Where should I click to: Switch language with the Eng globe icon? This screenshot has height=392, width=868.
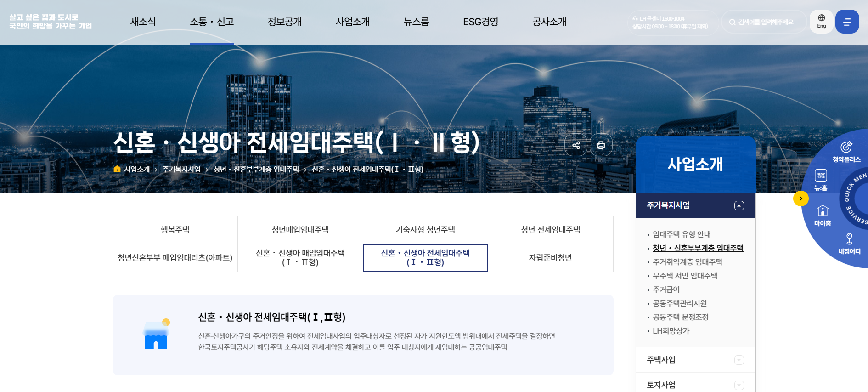822,22
